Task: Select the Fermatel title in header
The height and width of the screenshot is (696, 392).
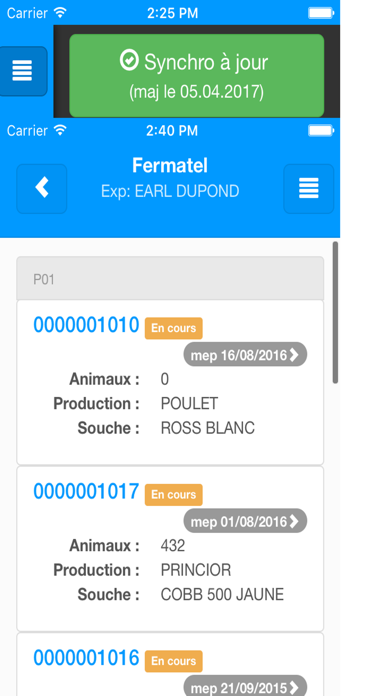Action: [x=170, y=166]
